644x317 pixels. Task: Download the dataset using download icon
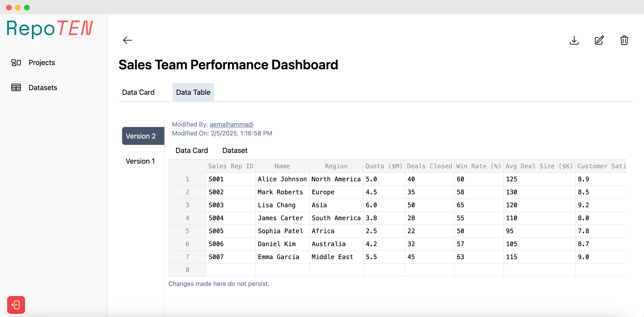(574, 40)
